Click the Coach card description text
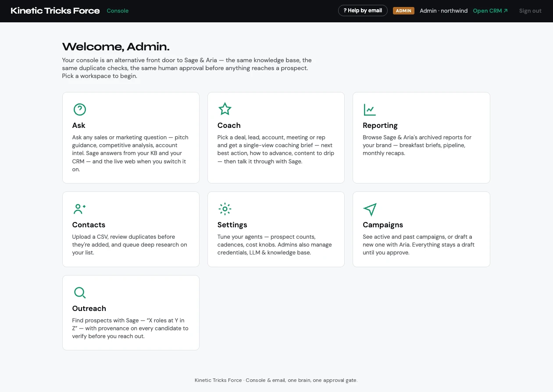 pyautogui.click(x=276, y=149)
